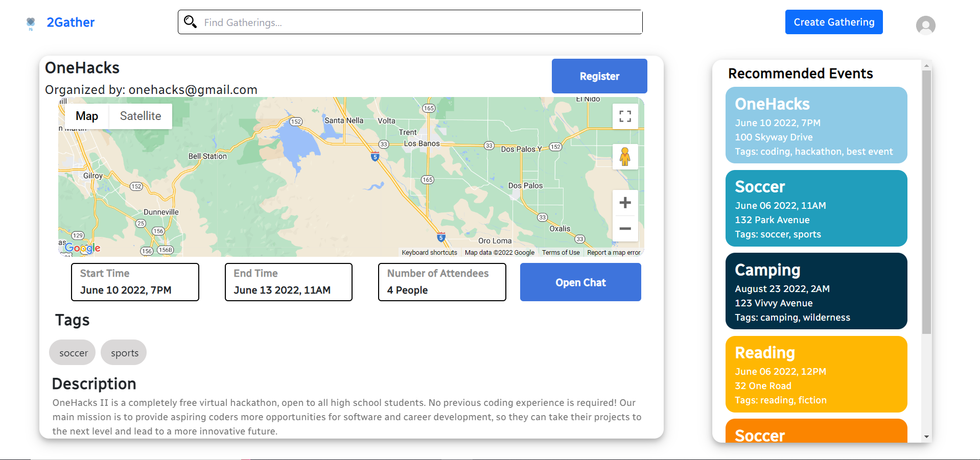This screenshot has width=980, height=460.
Task: Focus the Find Gatherings search field
Action: tap(410, 22)
